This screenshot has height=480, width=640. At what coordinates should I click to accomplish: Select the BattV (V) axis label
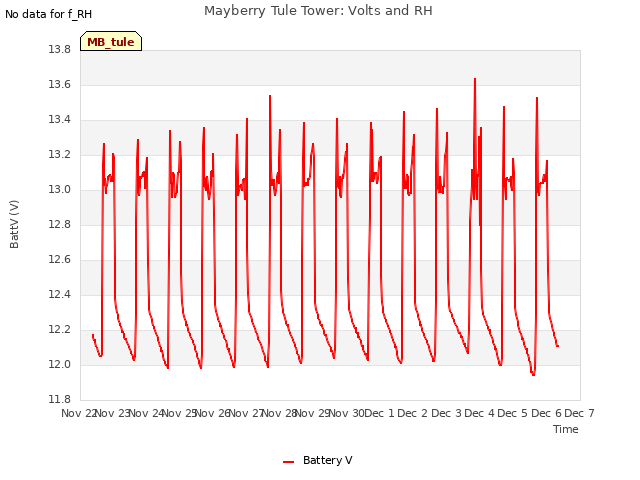[x=14, y=224]
